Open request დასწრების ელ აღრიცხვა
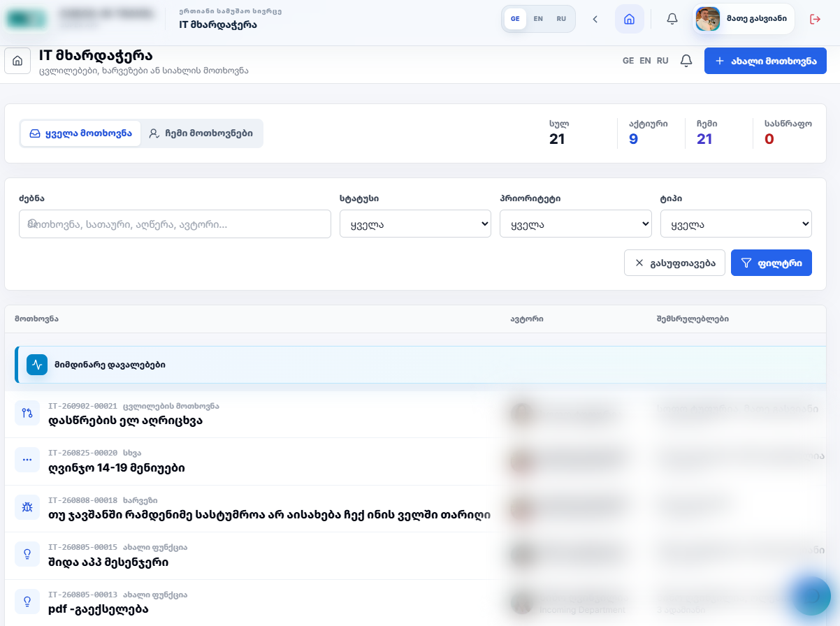 click(x=125, y=421)
